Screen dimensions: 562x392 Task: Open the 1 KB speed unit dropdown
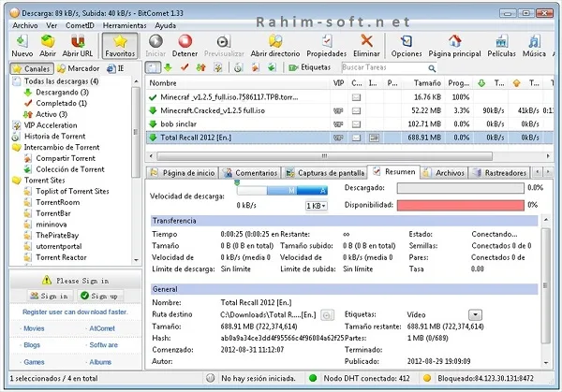click(x=317, y=206)
